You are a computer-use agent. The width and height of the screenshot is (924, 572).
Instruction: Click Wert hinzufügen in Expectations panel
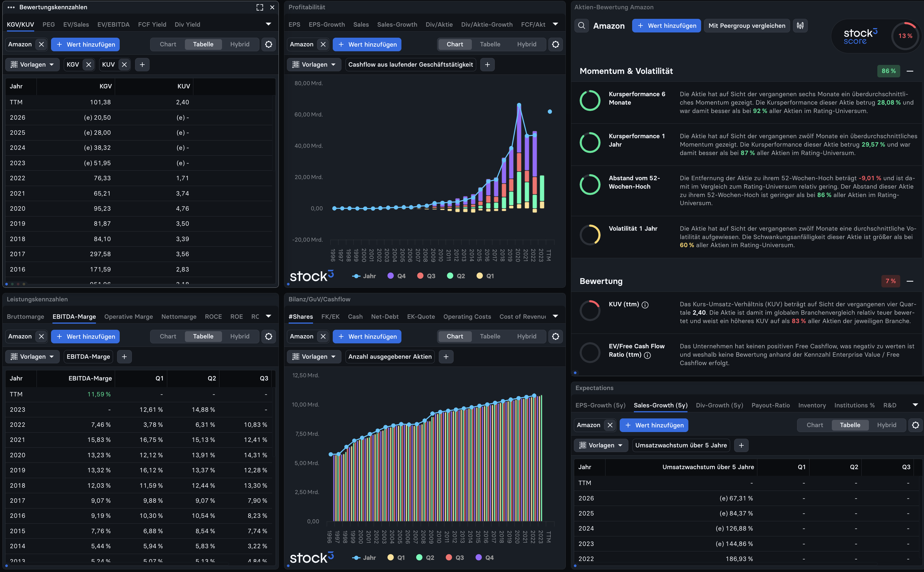[x=654, y=425]
